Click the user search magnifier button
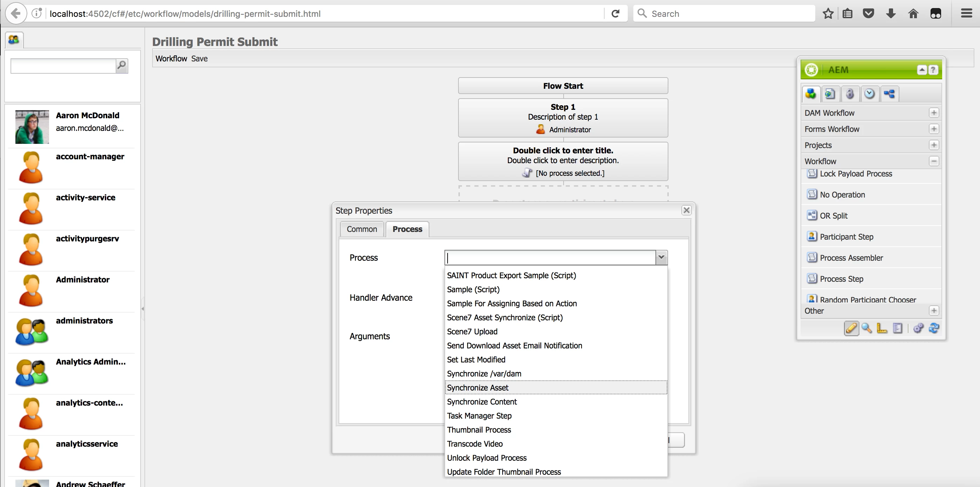 pyautogui.click(x=122, y=66)
